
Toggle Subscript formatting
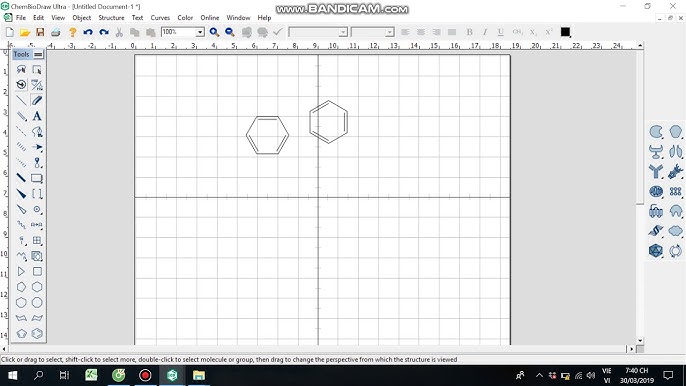pos(533,32)
